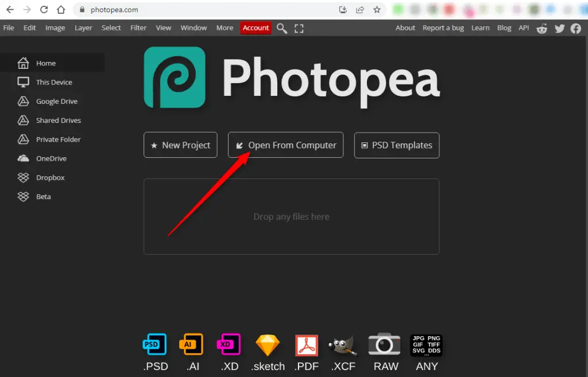This screenshot has width=588, height=377.
Task: Click the install app icon in address bar
Action: click(x=343, y=10)
